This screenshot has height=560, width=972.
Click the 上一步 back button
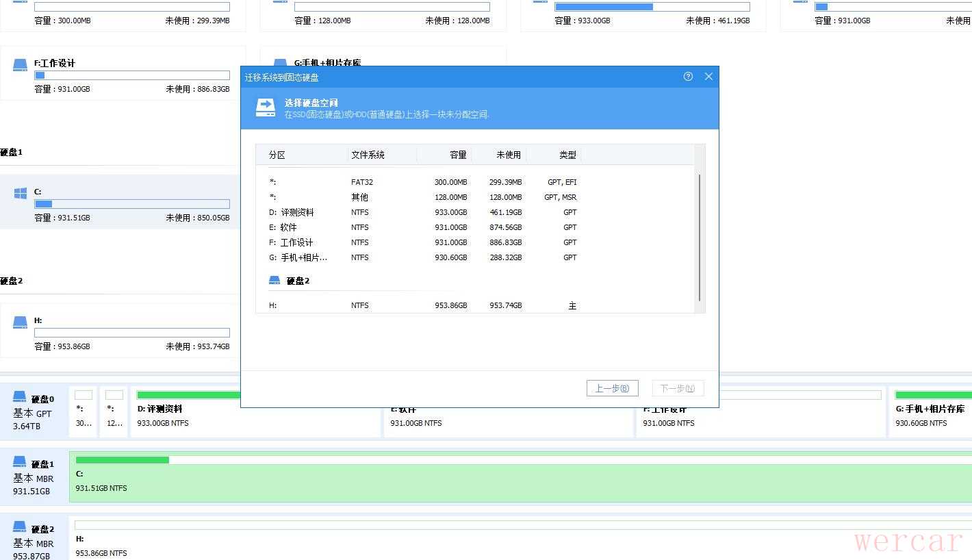(612, 388)
